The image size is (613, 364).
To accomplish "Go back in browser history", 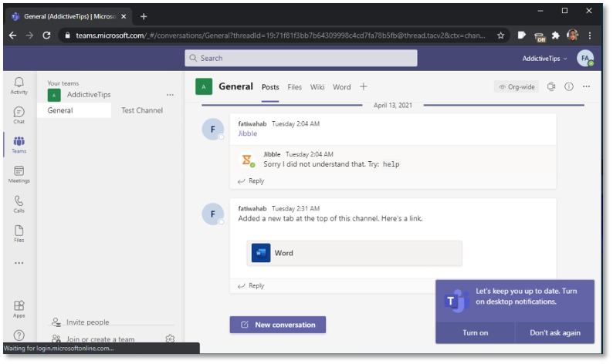I will click(12, 35).
